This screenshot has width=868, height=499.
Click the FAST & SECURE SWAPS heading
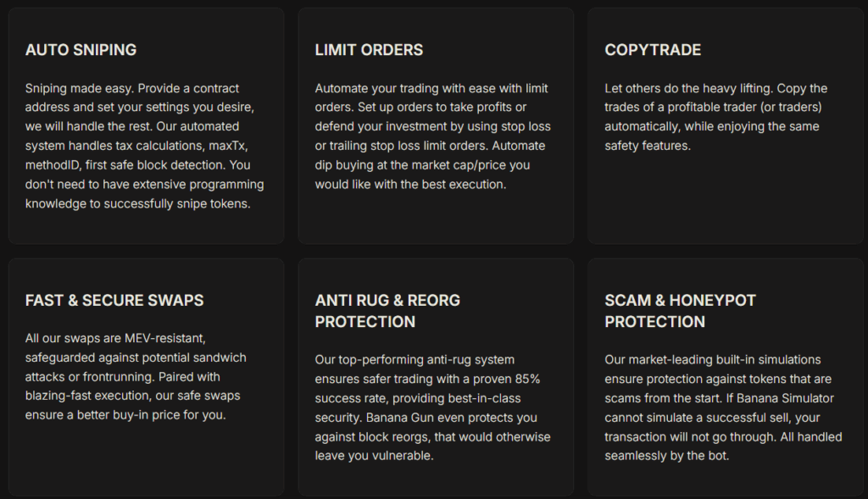(x=114, y=301)
